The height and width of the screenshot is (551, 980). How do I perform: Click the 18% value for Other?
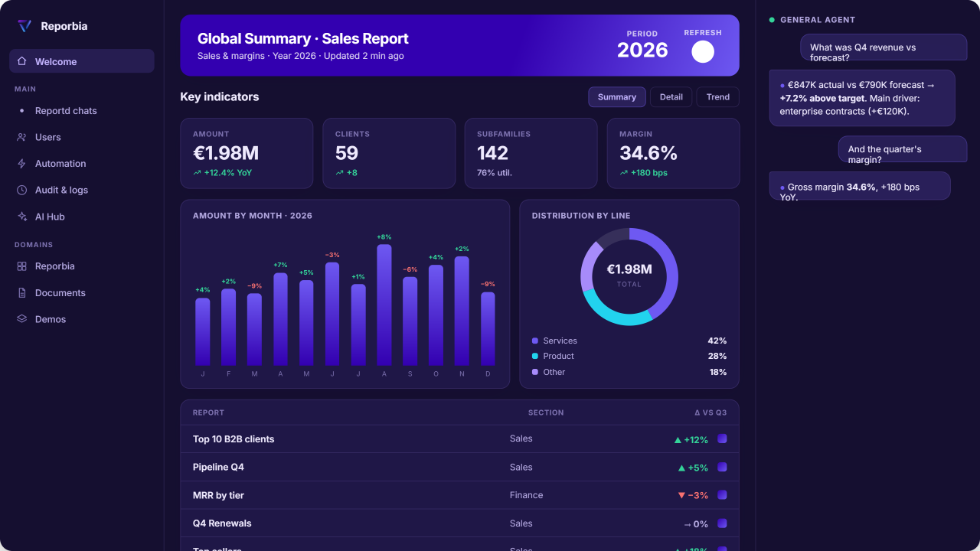(x=718, y=372)
